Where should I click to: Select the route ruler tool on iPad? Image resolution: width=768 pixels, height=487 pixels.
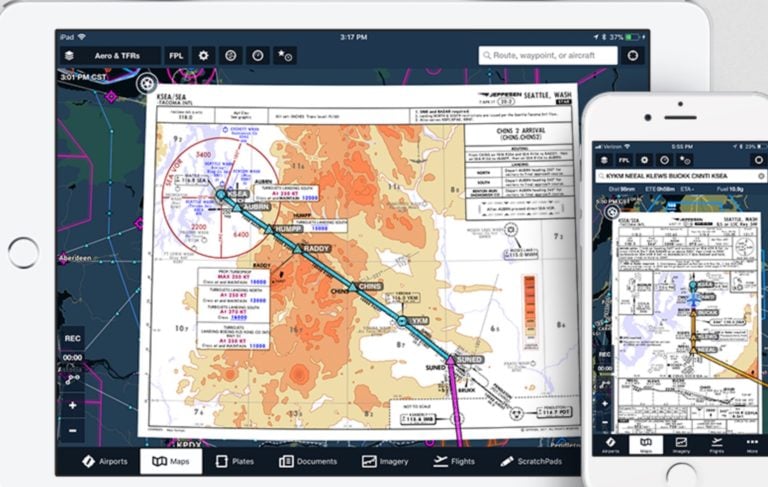(73, 379)
